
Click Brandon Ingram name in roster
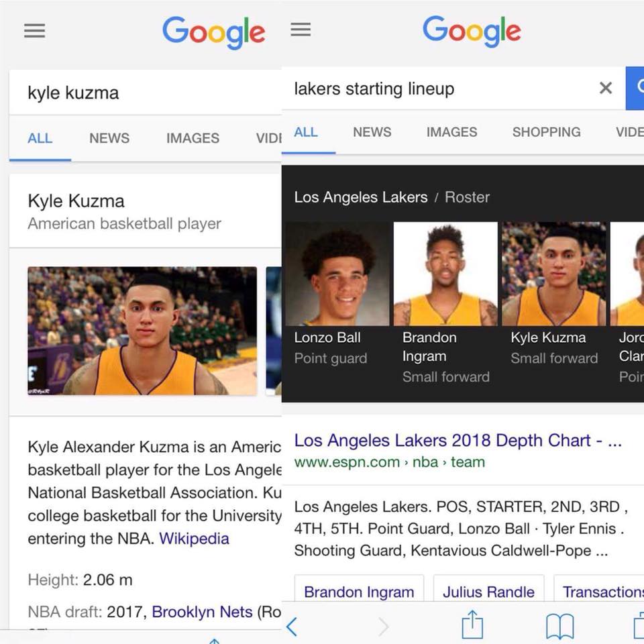(x=429, y=347)
